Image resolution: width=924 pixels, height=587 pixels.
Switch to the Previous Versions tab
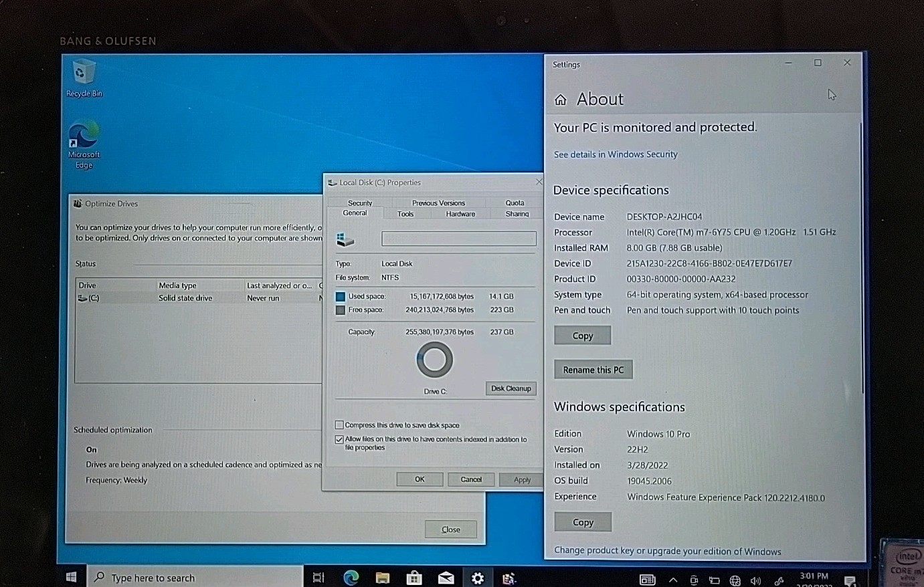438,203
